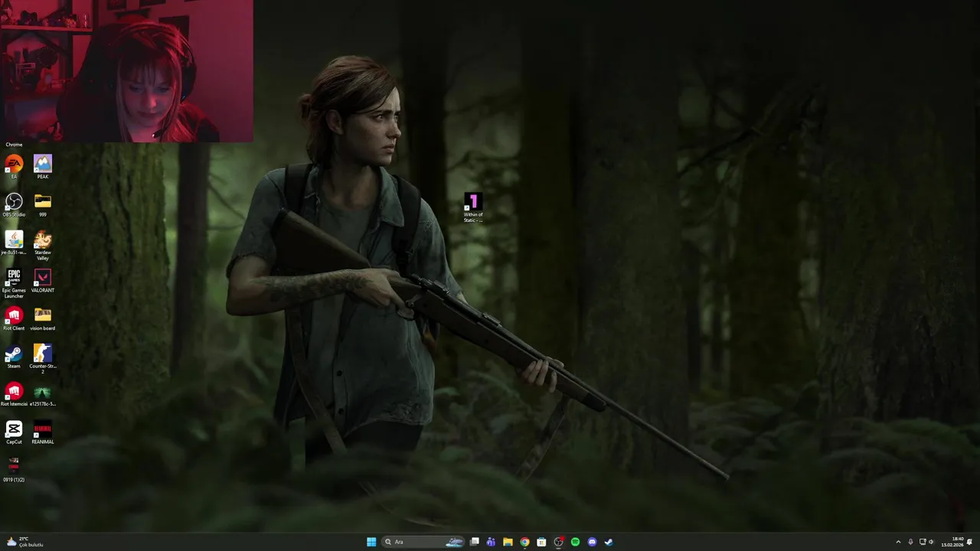Open Microsoft Teams from the taskbar
The height and width of the screenshot is (551, 980).
pyautogui.click(x=491, y=542)
